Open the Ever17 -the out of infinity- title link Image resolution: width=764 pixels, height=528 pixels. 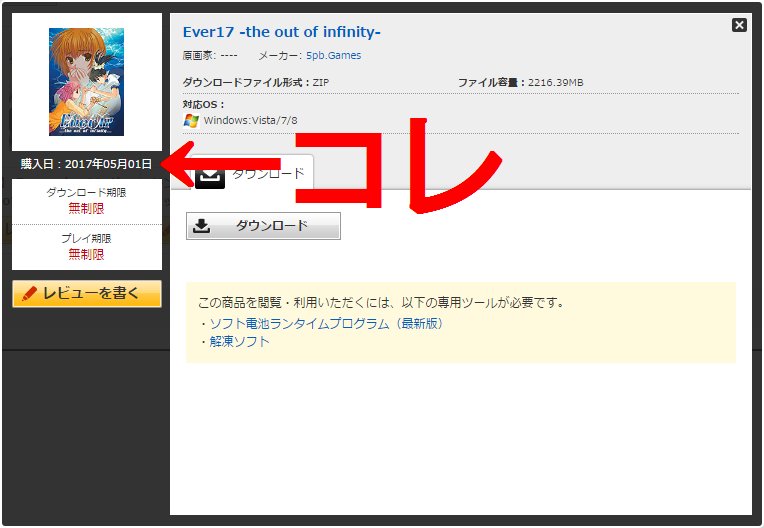click(x=281, y=32)
